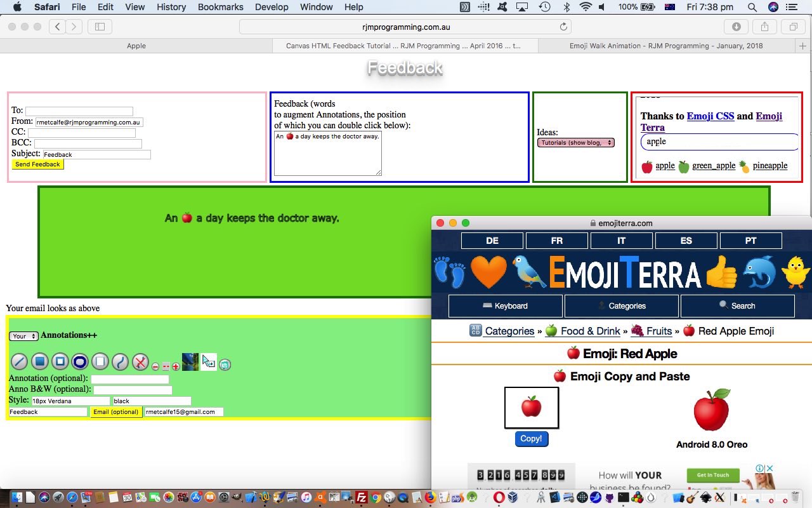The width and height of the screenshot is (812, 508).
Task: Add a new Safari tab
Action: [x=803, y=46]
